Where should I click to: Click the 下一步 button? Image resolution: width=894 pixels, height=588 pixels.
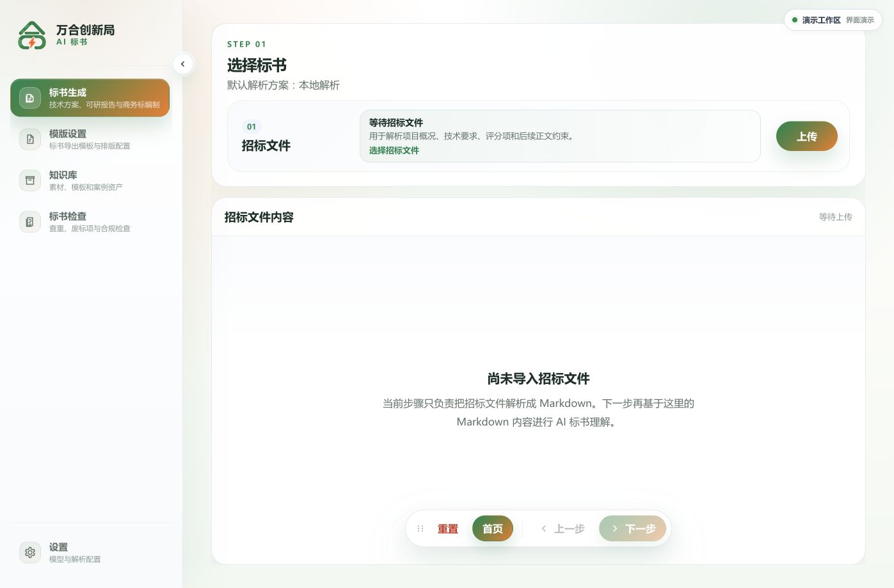click(x=632, y=528)
